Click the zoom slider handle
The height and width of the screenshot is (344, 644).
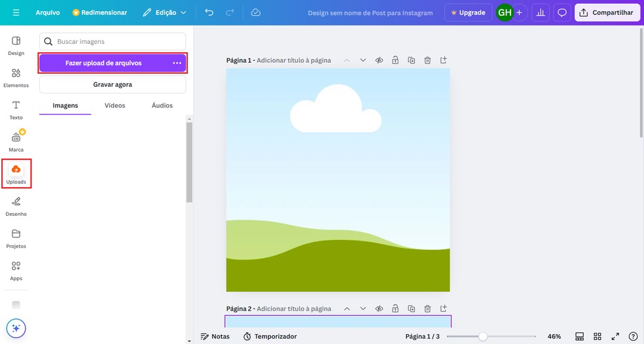[483, 337]
